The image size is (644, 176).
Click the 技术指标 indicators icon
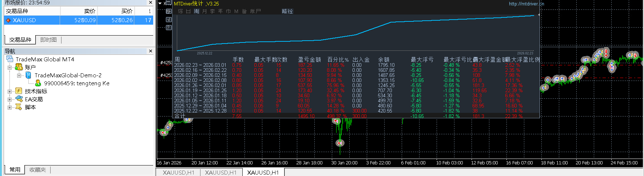(19, 91)
